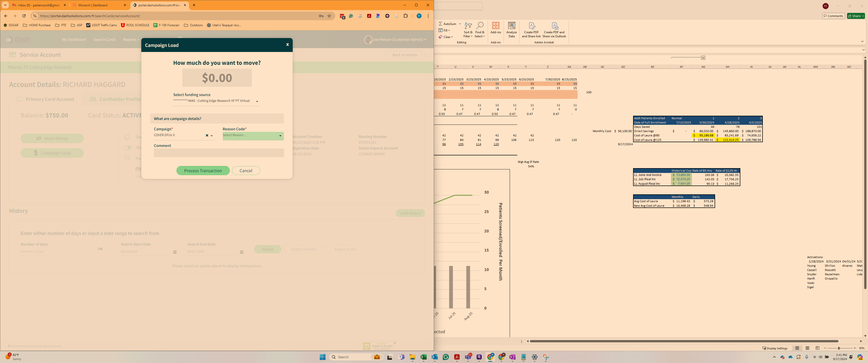Open POOL SCHEDULE bookmark

click(135, 25)
